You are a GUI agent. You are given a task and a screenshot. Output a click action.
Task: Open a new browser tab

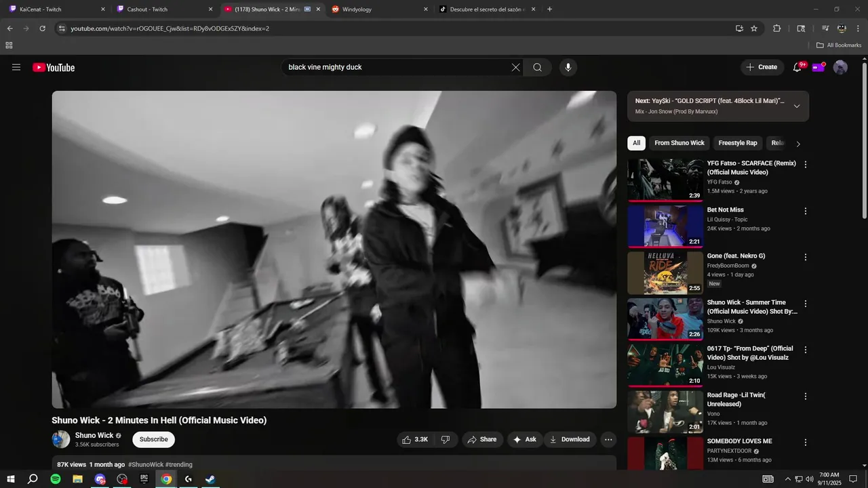click(x=549, y=9)
